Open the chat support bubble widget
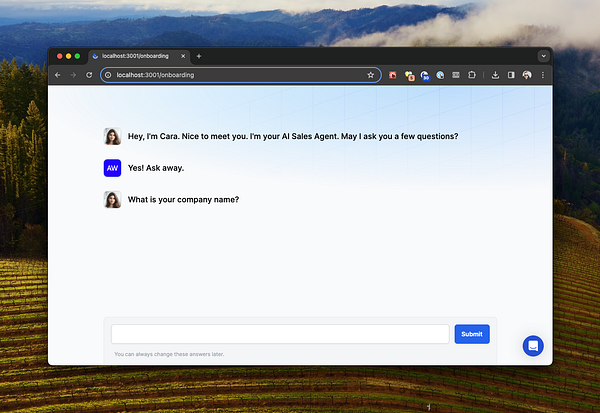The height and width of the screenshot is (413, 600). [x=533, y=346]
